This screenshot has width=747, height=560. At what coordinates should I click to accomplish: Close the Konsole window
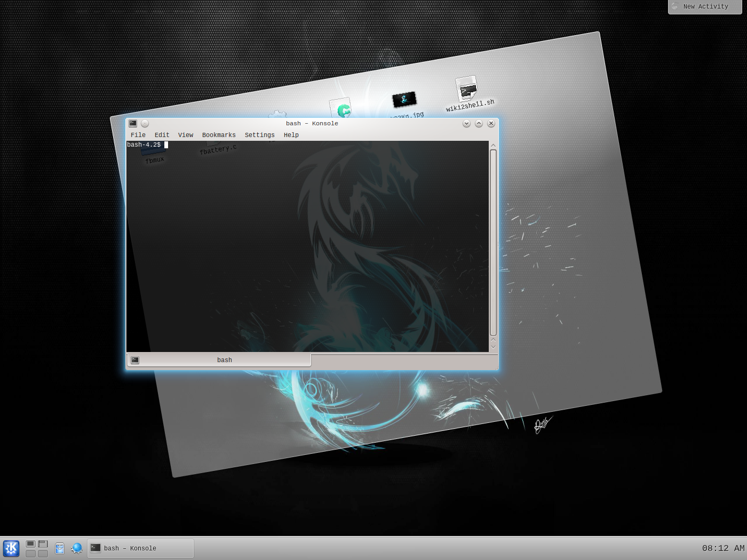(491, 123)
